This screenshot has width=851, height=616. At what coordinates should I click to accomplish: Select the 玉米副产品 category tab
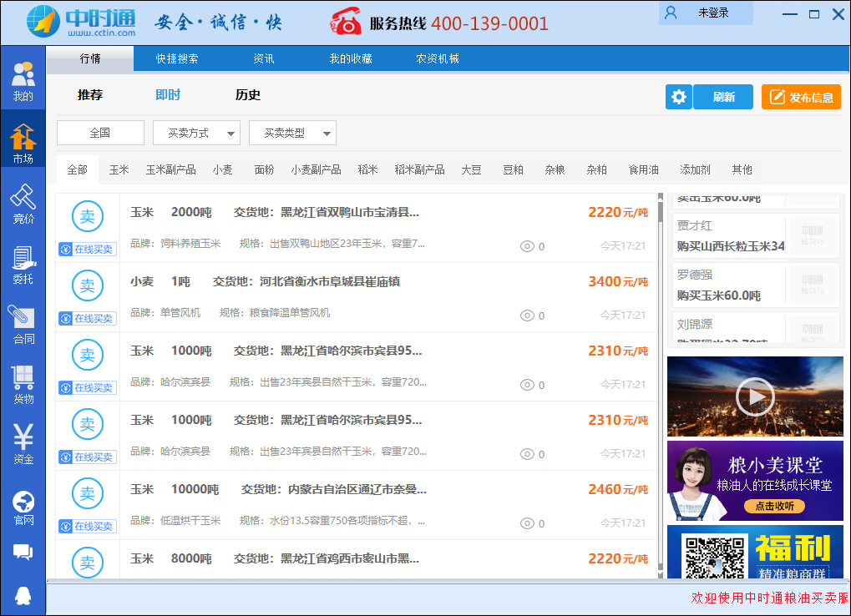(170, 169)
